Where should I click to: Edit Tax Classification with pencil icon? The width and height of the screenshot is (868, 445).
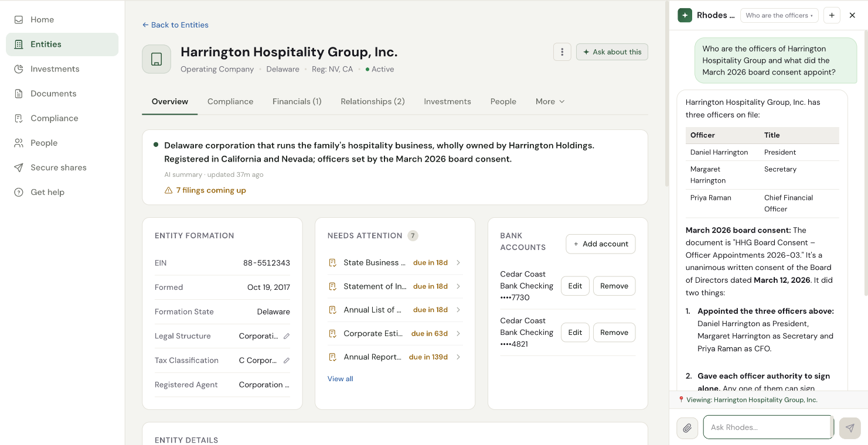click(x=287, y=361)
